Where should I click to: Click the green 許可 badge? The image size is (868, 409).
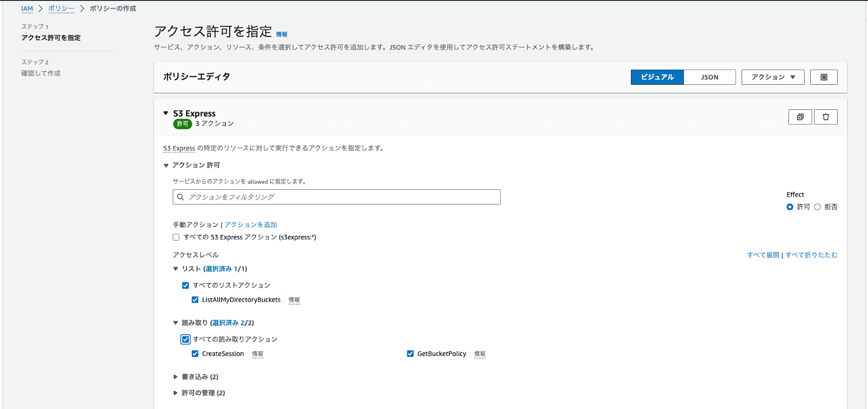point(182,124)
